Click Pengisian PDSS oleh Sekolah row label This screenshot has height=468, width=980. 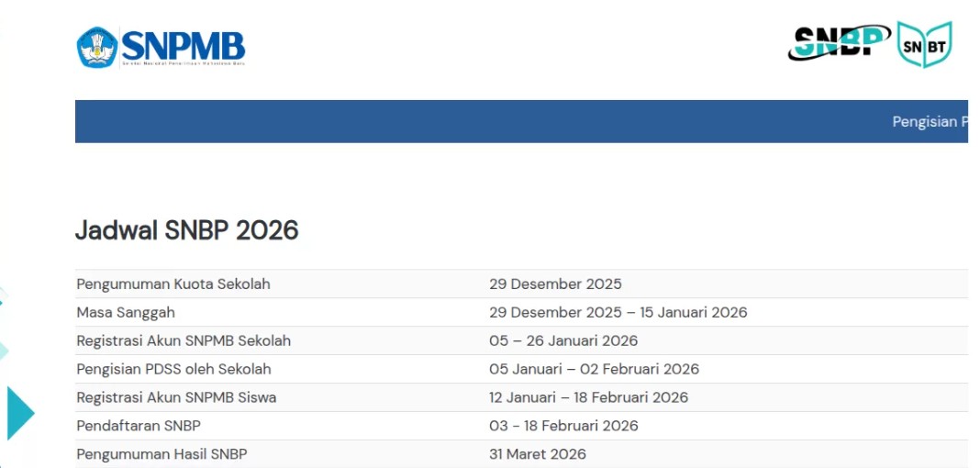pos(173,369)
